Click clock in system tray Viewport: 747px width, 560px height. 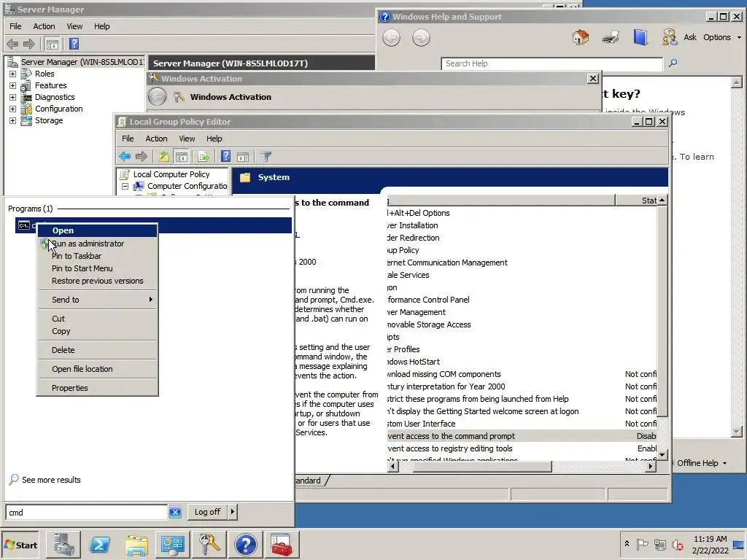tap(710, 545)
